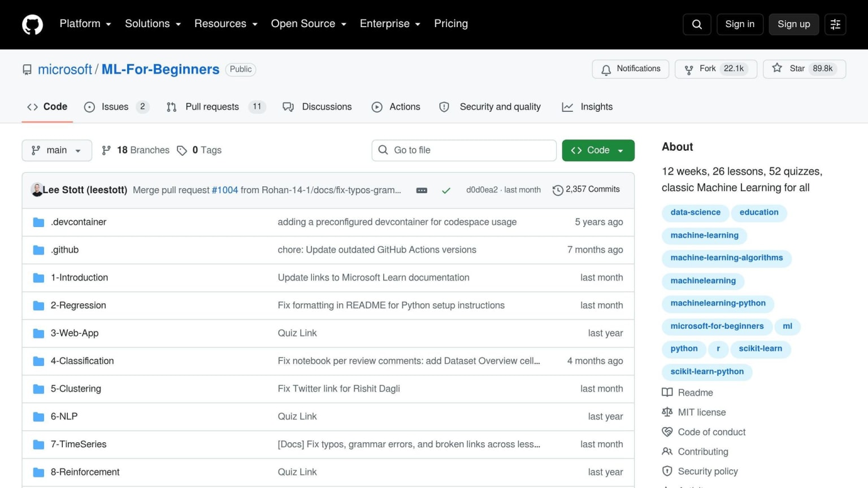This screenshot has width=868, height=488.
Task: Click "Fix Twitter link for Rishit Dagli" commit
Action: pyautogui.click(x=339, y=389)
